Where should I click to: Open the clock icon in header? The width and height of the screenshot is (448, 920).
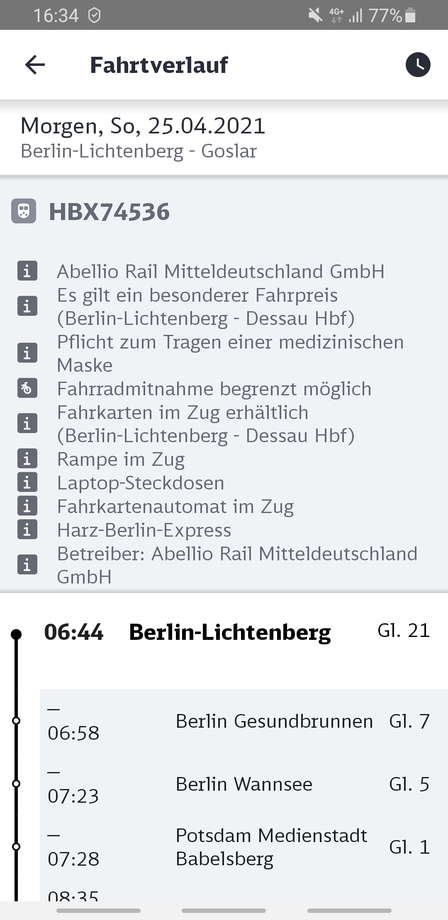click(418, 65)
